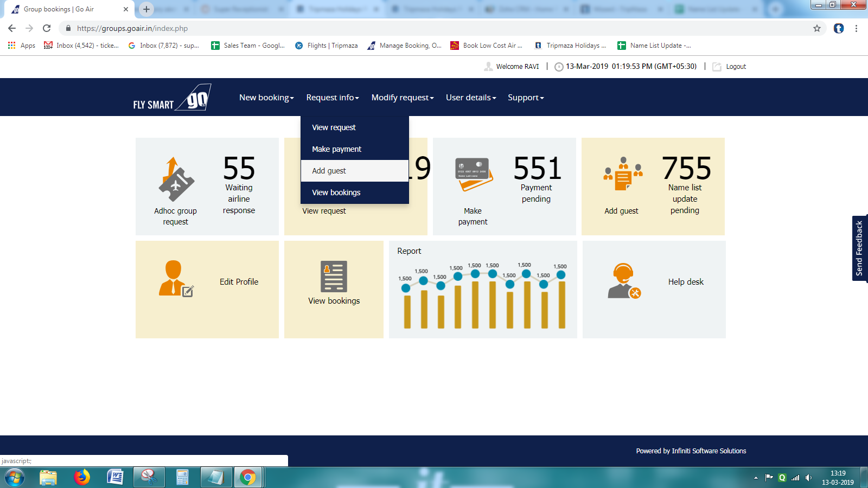Click the blue extension icon in Chrome toolbar

[x=839, y=28]
